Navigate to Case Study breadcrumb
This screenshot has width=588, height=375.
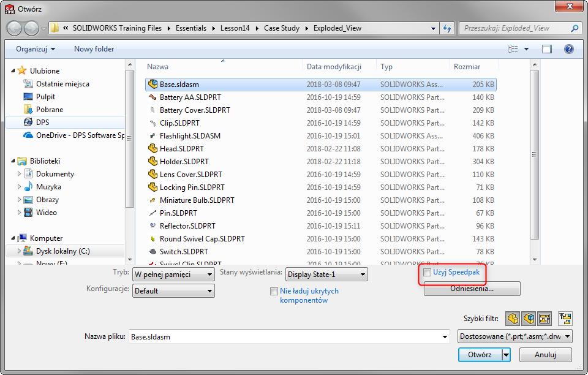tap(282, 28)
